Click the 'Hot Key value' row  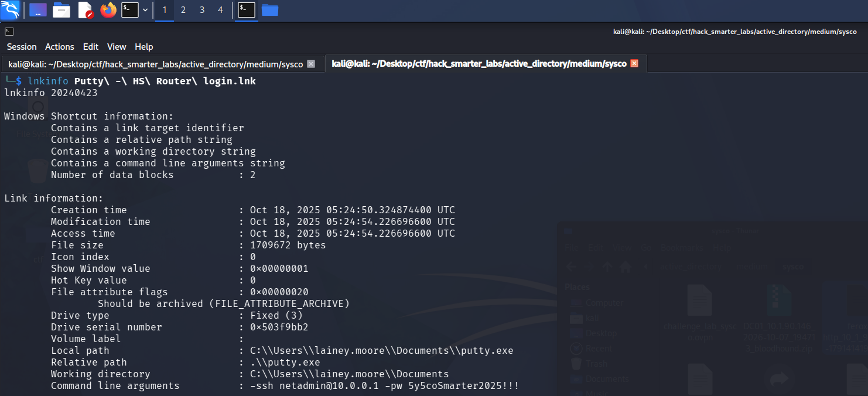click(153, 280)
